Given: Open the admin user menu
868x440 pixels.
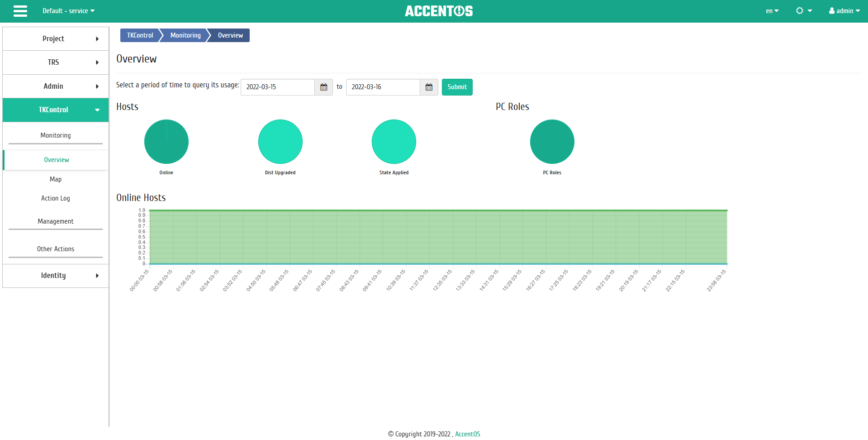Looking at the screenshot, I should pos(844,11).
